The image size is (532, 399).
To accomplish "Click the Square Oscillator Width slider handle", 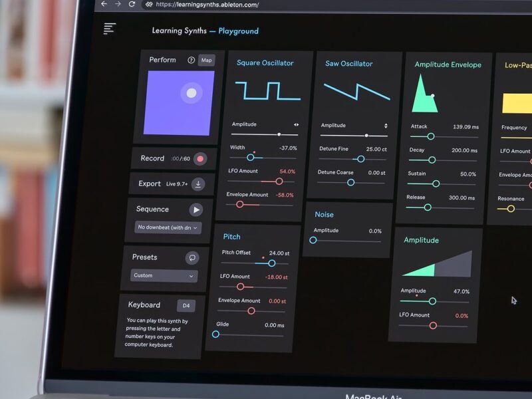I will point(251,158).
